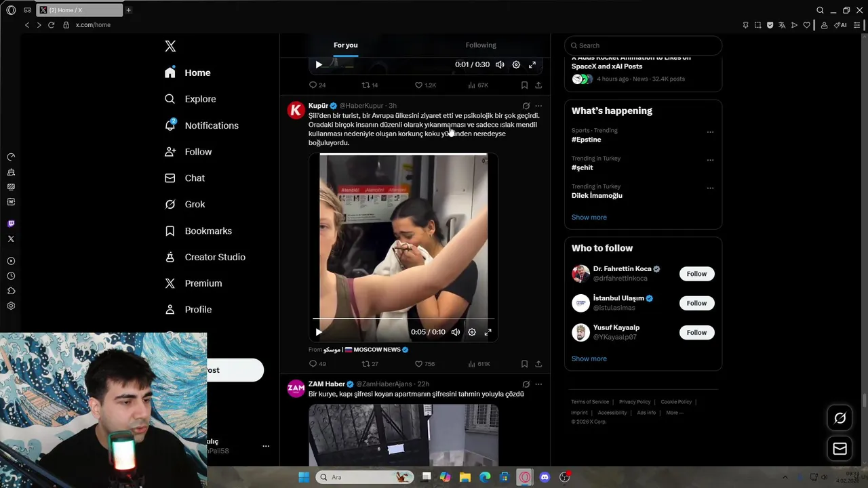Open more options for #şehit trend
The height and width of the screenshot is (488, 868).
pos(710,161)
